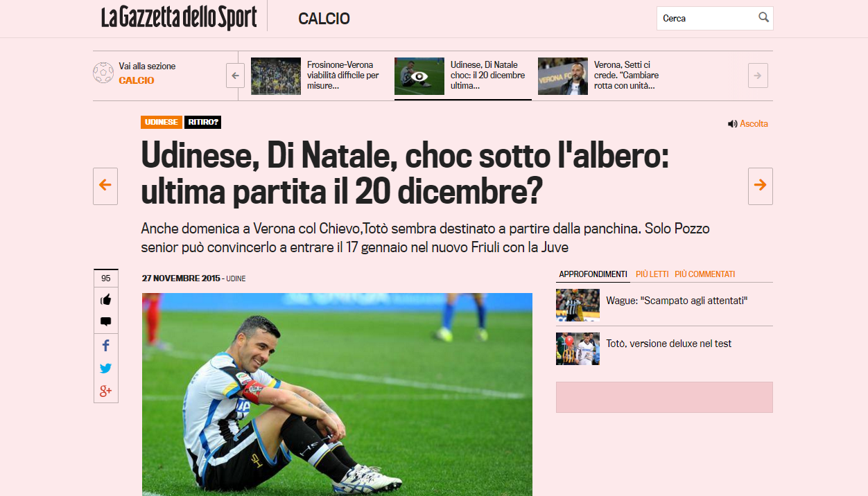Click the soccer ball section icon

point(103,73)
